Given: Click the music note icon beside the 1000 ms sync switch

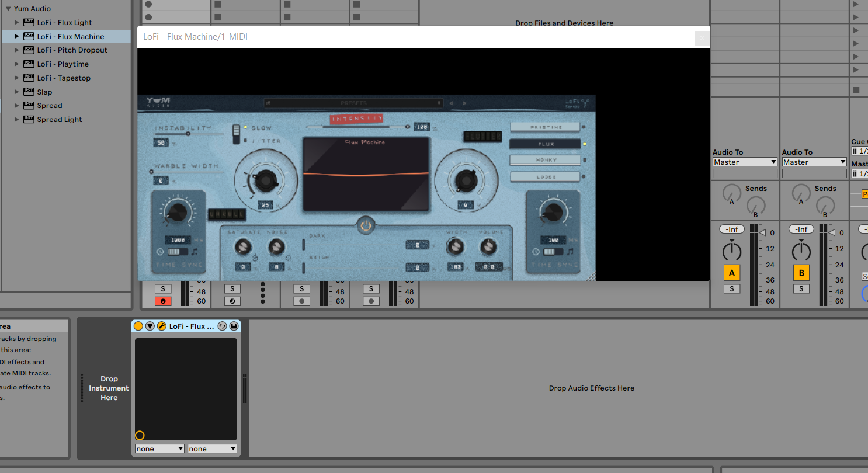Looking at the screenshot, I should (x=195, y=252).
